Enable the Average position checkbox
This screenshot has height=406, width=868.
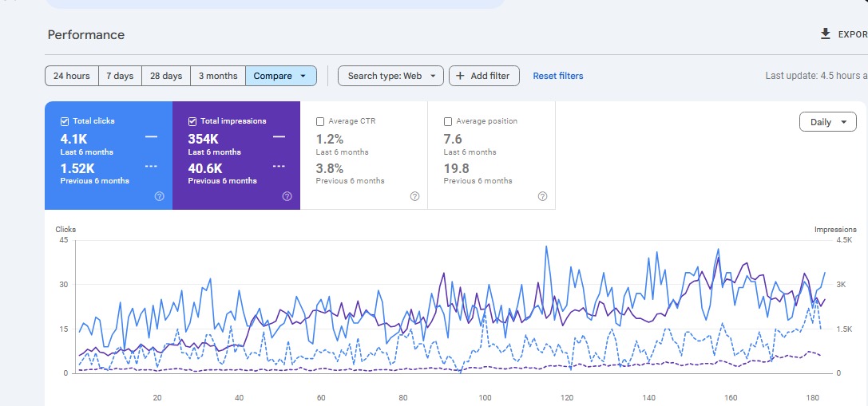[x=448, y=121]
